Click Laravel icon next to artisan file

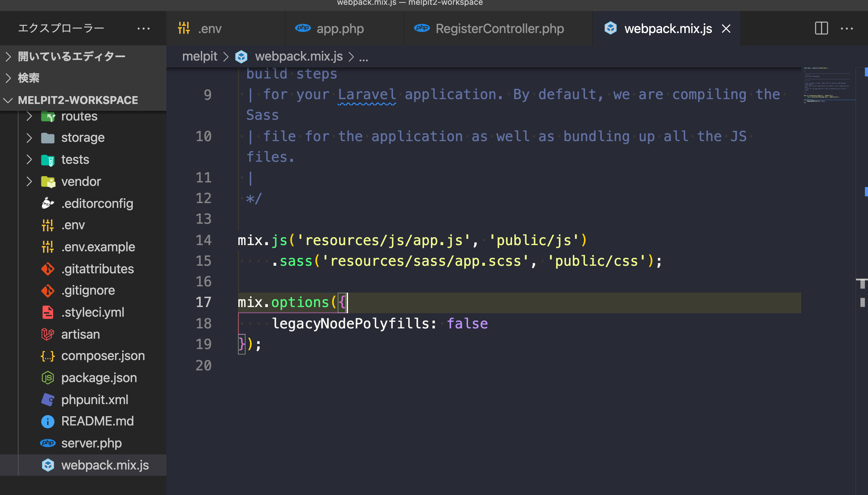(x=47, y=334)
